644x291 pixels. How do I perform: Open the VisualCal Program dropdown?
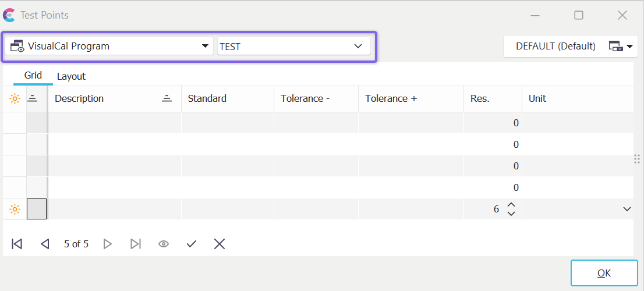coord(204,46)
